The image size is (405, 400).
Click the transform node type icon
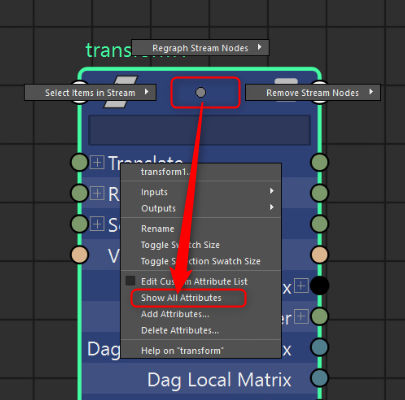pos(121,92)
